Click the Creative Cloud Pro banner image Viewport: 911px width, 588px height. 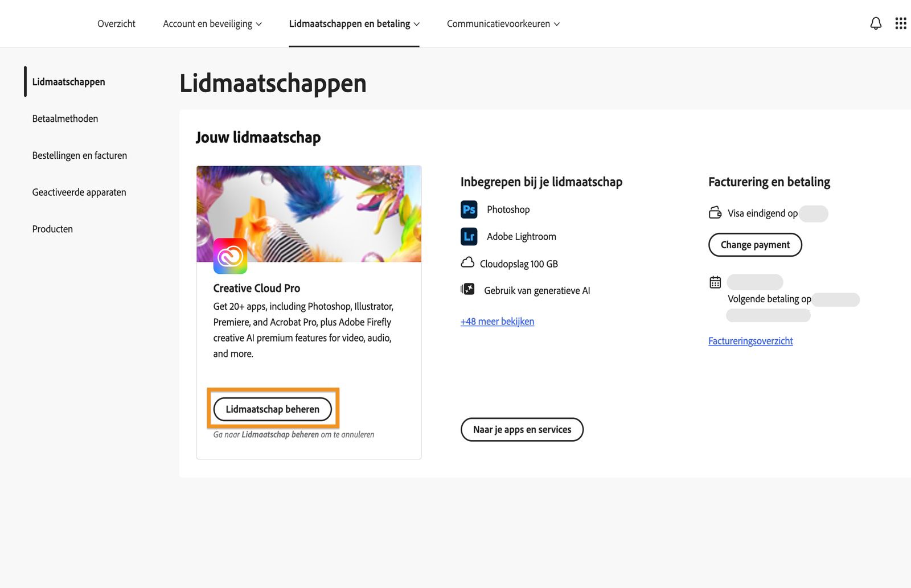(309, 214)
